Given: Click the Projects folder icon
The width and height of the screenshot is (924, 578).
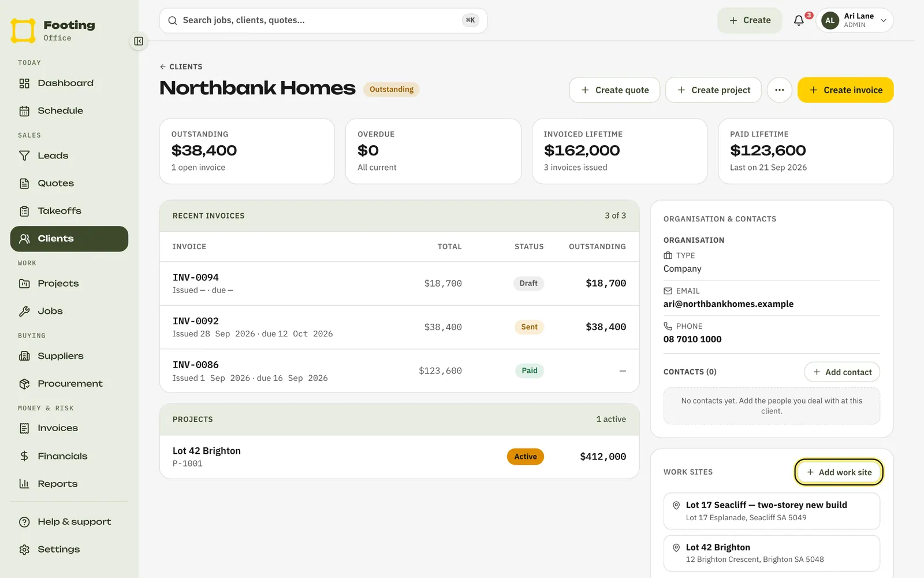Looking at the screenshot, I should pos(24,284).
